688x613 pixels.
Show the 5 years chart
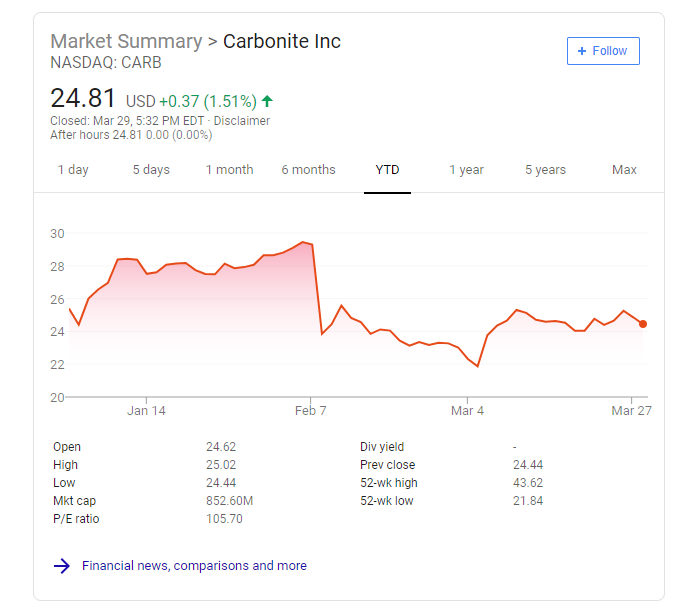[x=545, y=170]
